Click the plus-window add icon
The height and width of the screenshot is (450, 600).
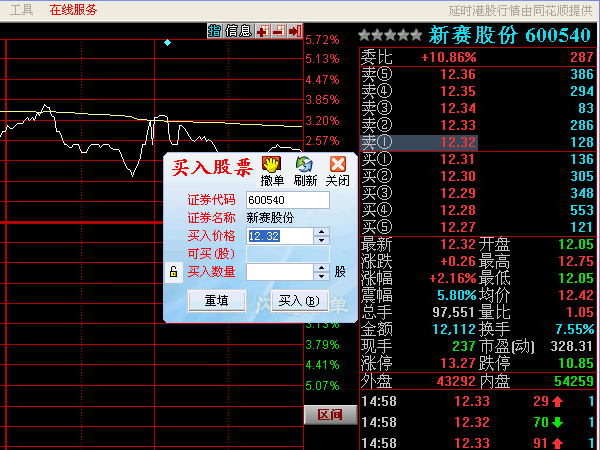[263, 31]
